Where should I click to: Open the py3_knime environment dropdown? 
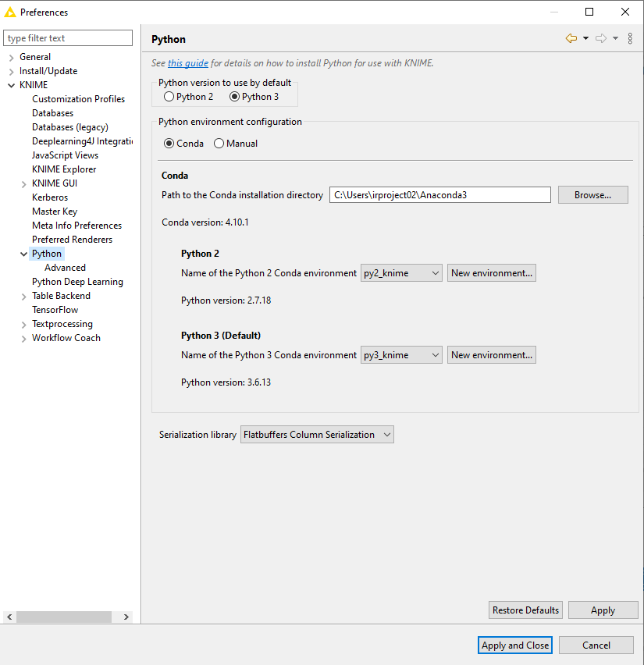point(401,355)
